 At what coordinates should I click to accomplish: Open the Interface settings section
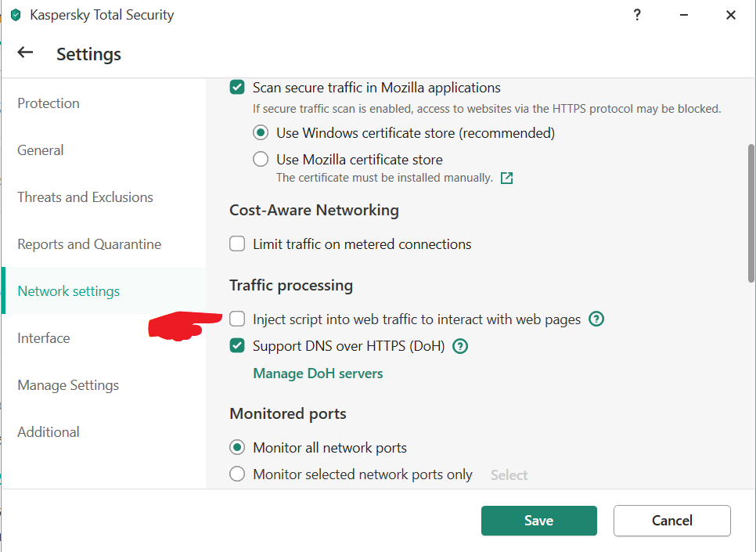click(103, 337)
